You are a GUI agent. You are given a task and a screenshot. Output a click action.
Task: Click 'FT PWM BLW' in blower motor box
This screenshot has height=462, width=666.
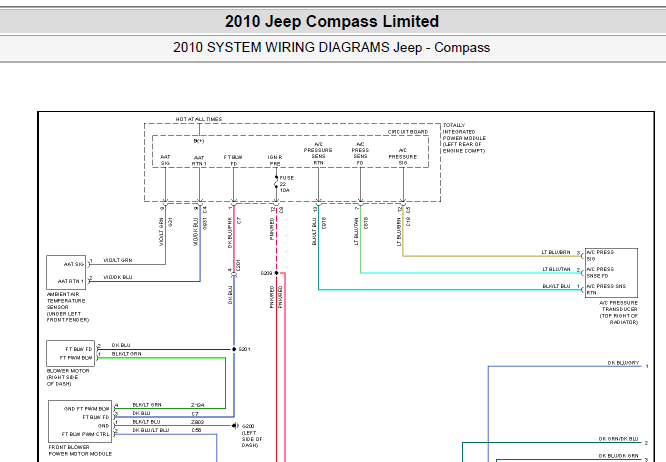pos(76,358)
